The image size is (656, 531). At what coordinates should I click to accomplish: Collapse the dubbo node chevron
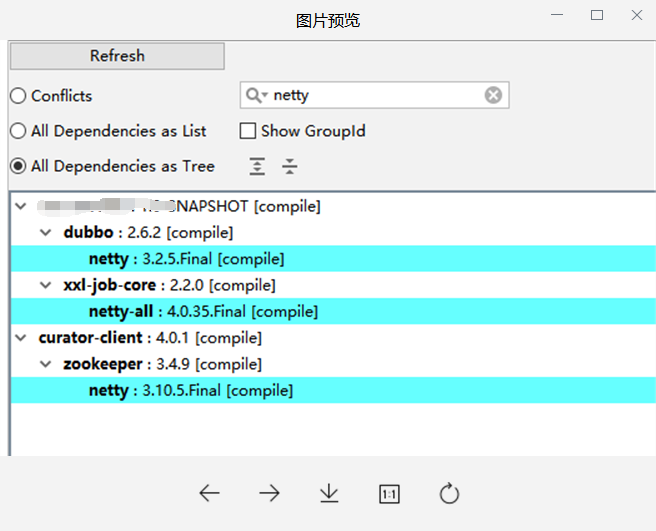[46, 232]
